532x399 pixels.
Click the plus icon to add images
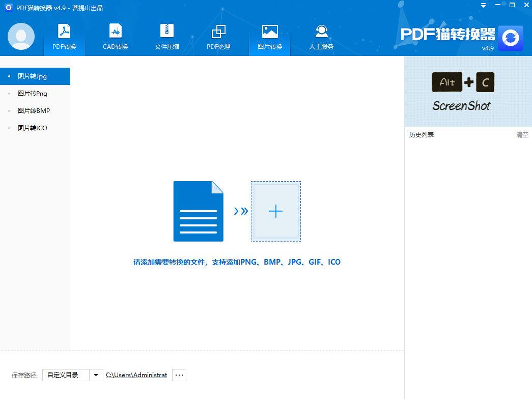coord(275,211)
